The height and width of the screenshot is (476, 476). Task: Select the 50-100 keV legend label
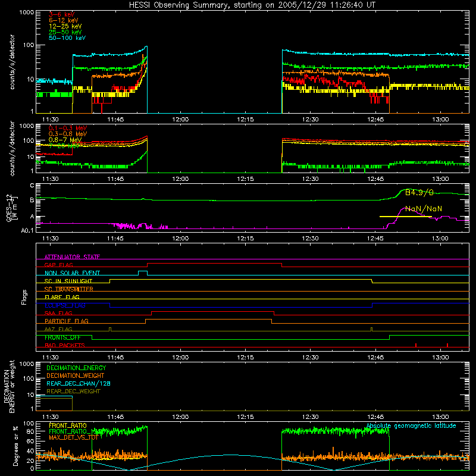pos(67,38)
